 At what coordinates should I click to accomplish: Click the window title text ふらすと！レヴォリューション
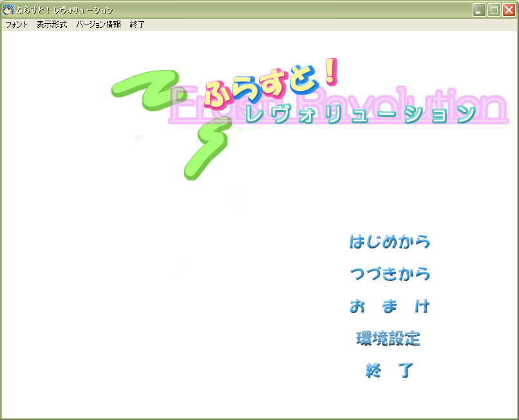tap(64, 10)
